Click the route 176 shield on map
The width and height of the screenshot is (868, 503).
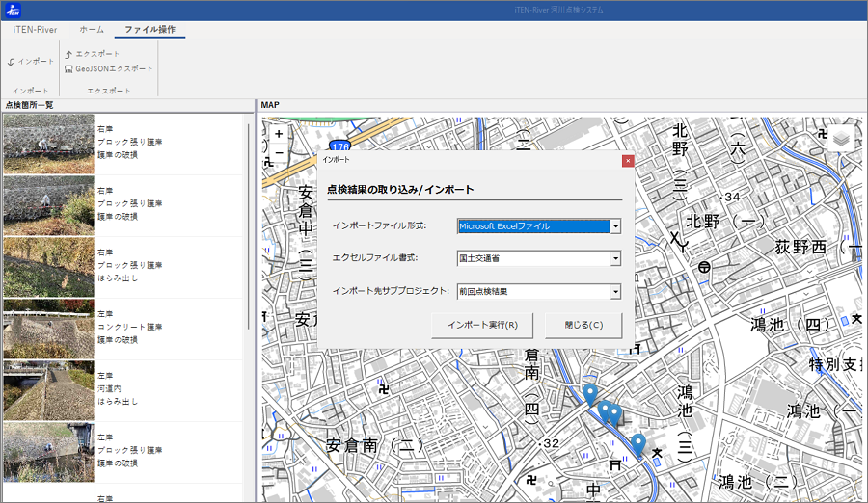(x=339, y=146)
